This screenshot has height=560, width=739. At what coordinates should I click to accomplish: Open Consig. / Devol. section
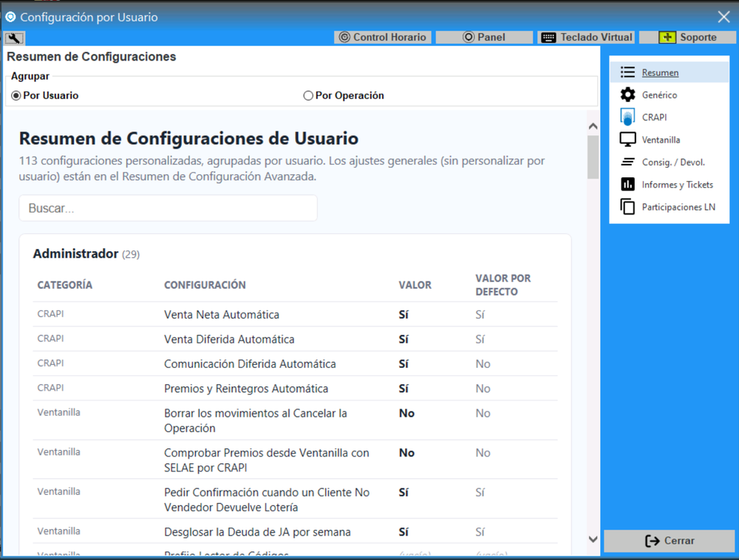coord(670,162)
